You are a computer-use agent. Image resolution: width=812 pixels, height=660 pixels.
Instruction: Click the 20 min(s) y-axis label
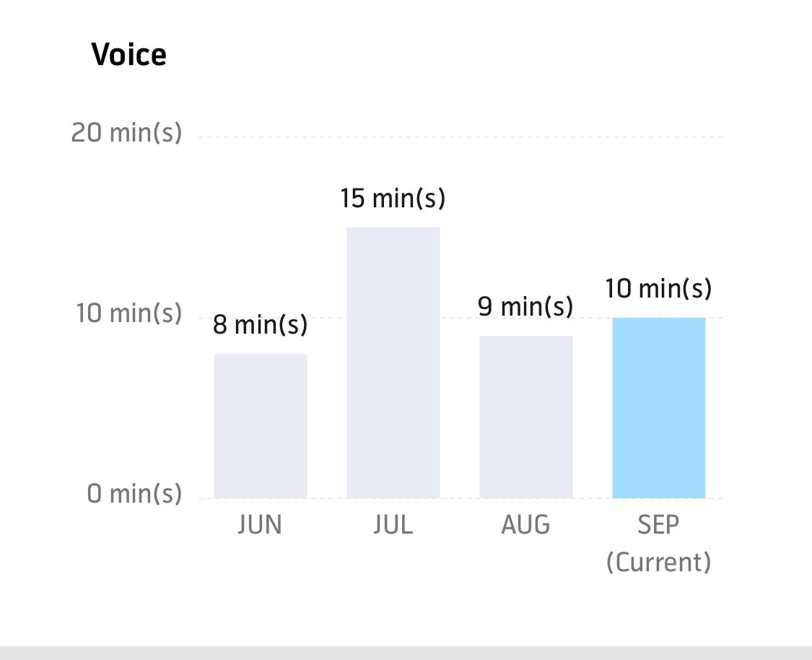(x=126, y=133)
